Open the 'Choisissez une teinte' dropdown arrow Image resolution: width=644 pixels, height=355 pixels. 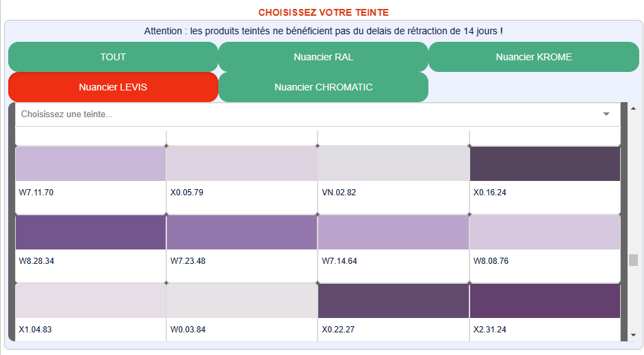pos(606,114)
